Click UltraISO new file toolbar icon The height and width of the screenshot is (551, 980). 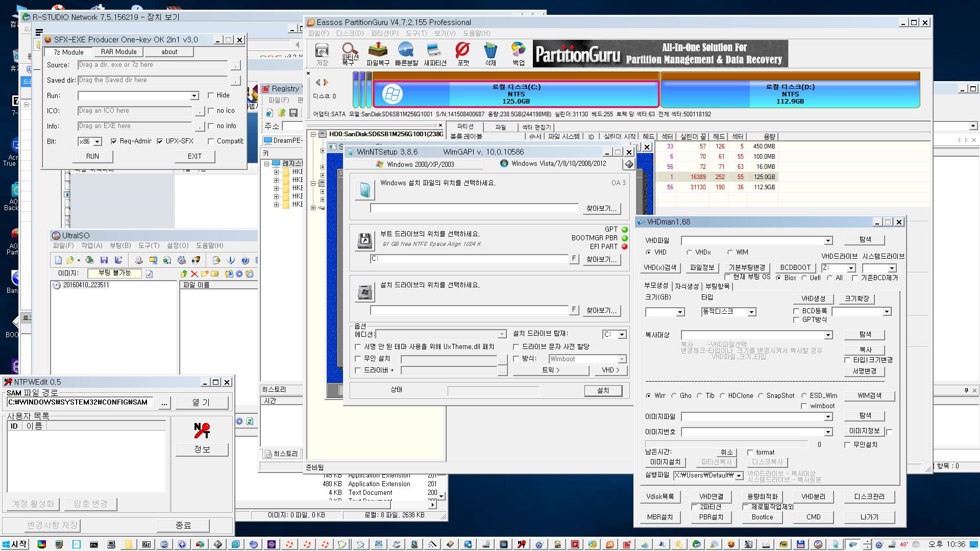[59, 260]
